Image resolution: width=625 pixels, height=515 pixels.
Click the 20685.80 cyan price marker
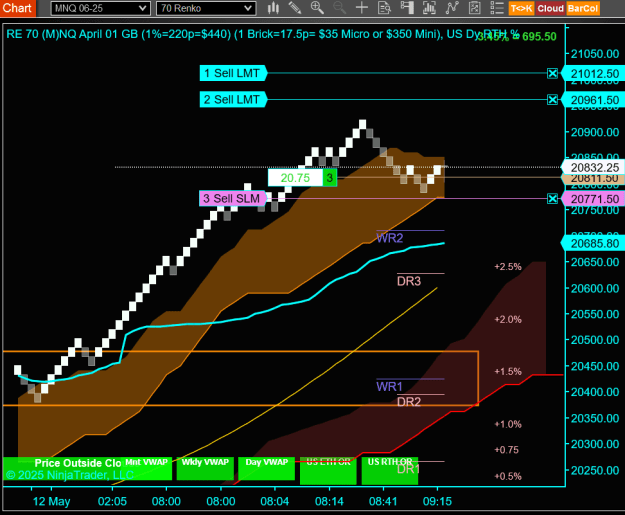[593, 243]
